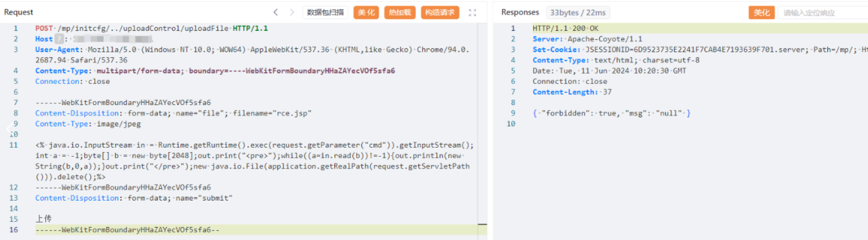Click the Responses panel 美化 beautify button
This screenshot has width=868, height=240.
(761, 12)
